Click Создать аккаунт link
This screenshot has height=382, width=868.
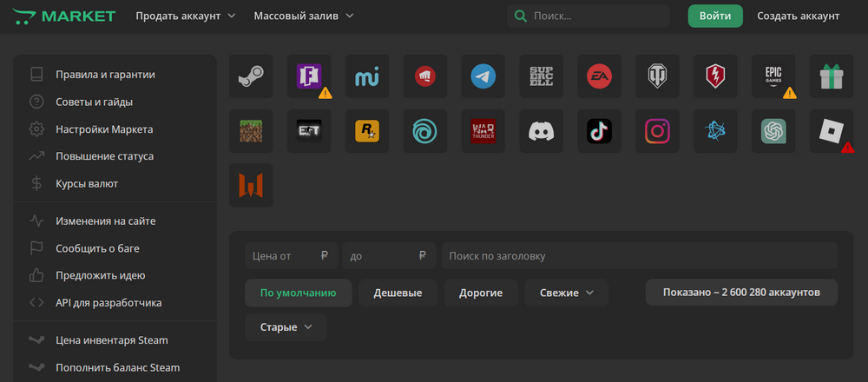tap(799, 16)
